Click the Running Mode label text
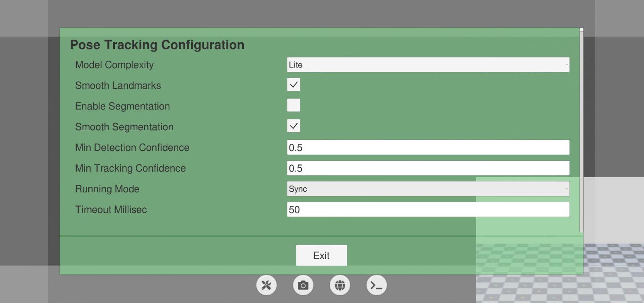644x303 pixels. (107, 189)
